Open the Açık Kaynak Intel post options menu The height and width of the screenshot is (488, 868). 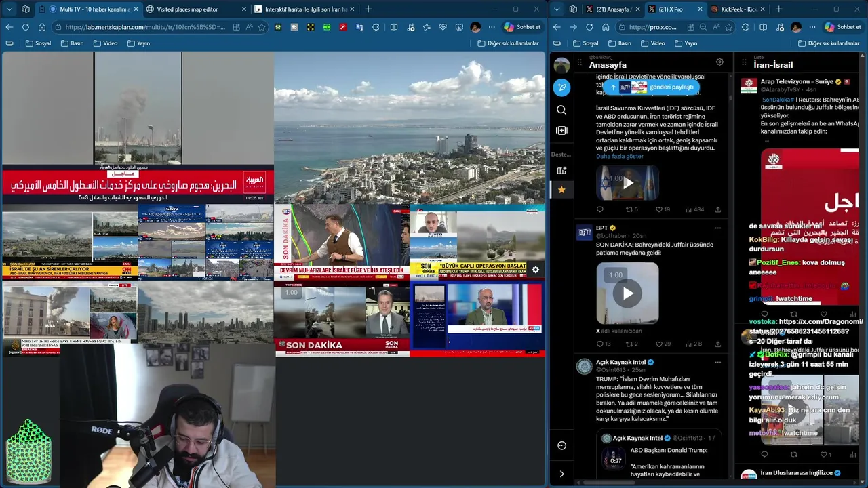point(717,362)
